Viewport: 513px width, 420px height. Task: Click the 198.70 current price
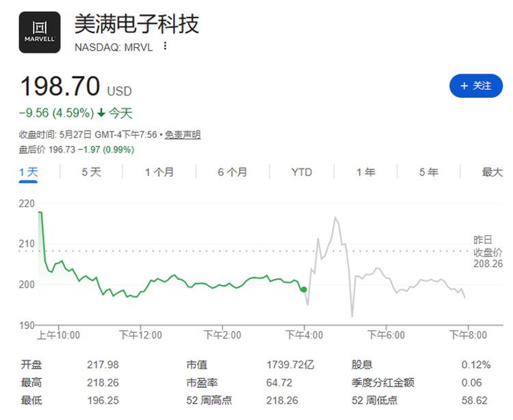point(60,86)
